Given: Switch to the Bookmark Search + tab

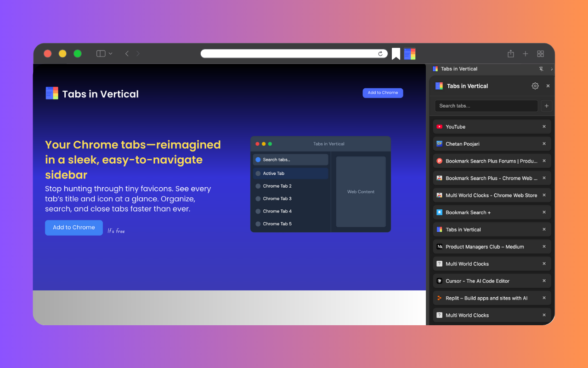Looking at the screenshot, I should pyautogui.click(x=492, y=212).
